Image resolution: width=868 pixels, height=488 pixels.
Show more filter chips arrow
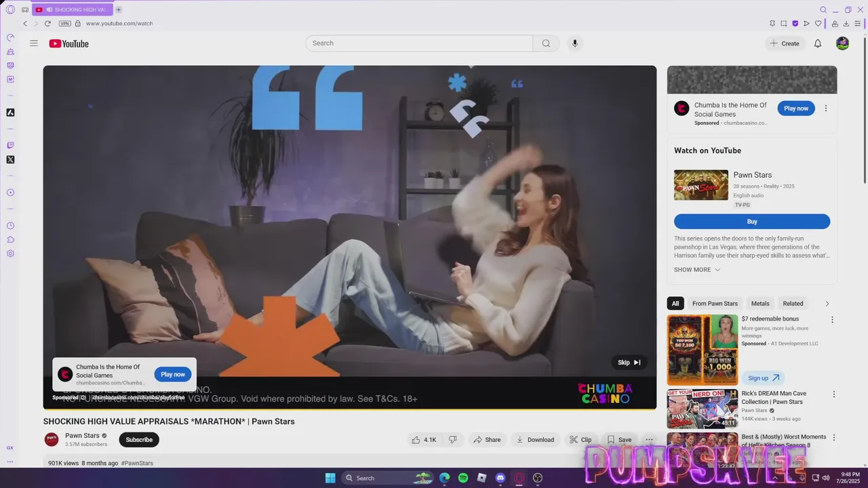(x=827, y=304)
